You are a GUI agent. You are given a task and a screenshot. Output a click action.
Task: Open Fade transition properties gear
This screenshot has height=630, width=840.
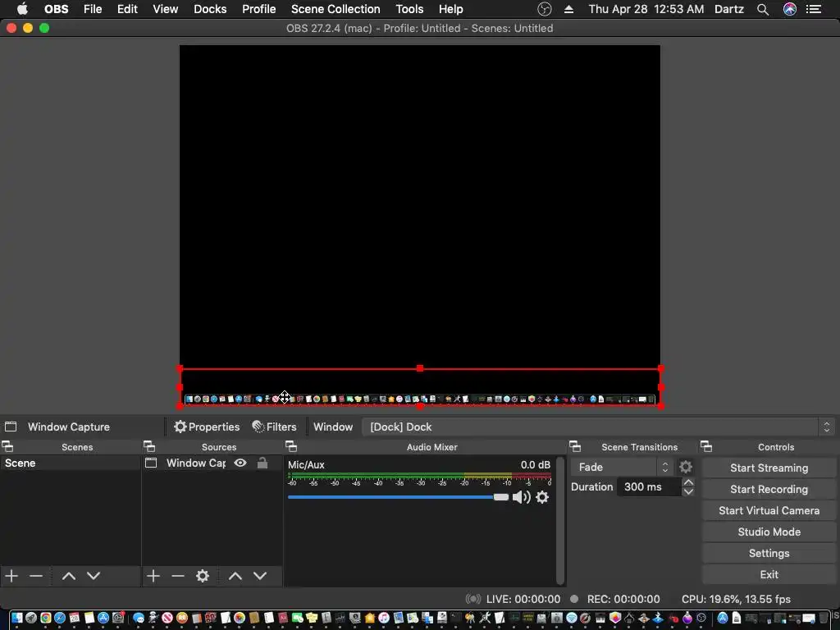[x=686, y=467]
